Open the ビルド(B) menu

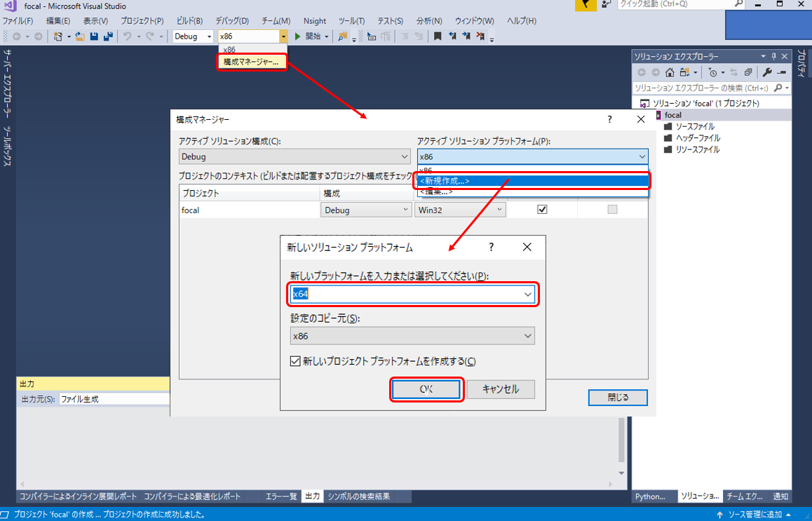pyautogui.click(x=189, y=21)
